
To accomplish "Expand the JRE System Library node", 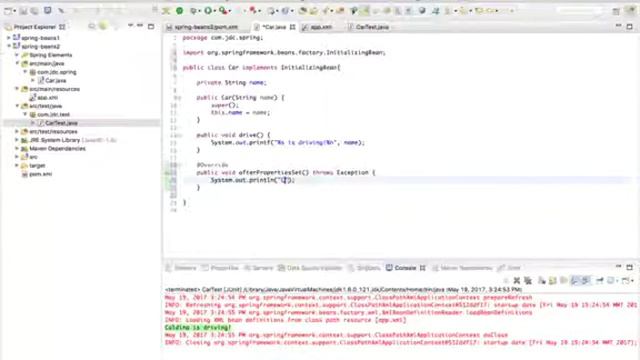I will coord(17,140).
